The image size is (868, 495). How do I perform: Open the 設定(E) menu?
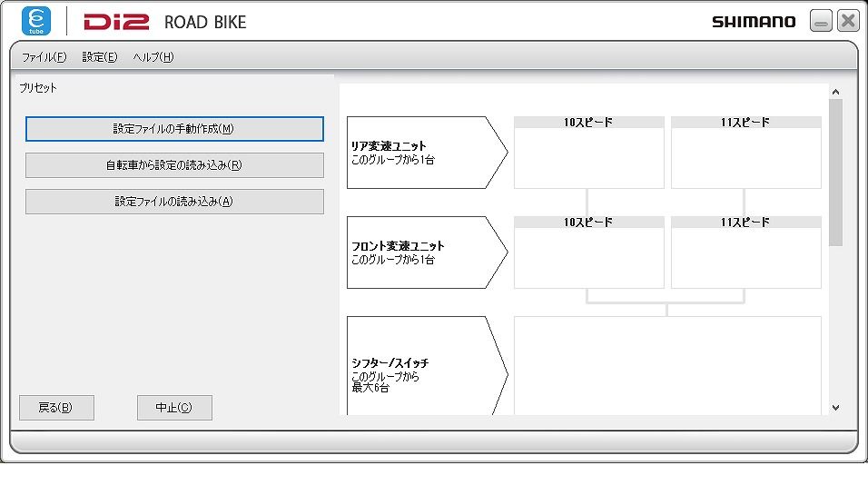pos(100,57)
